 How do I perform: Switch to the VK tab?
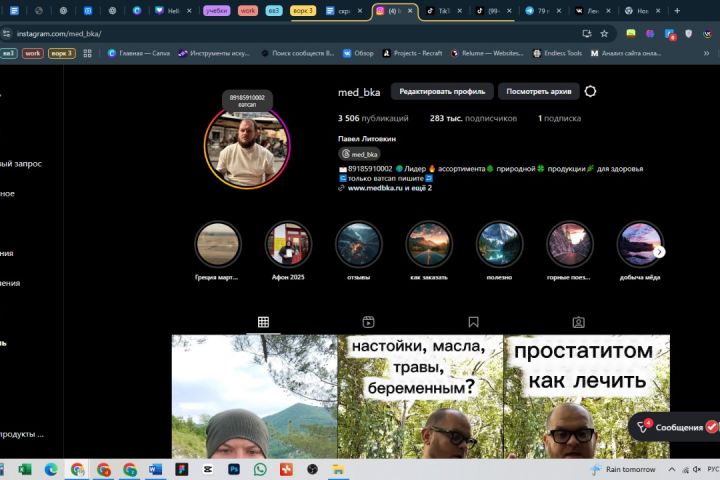(592, 11)
